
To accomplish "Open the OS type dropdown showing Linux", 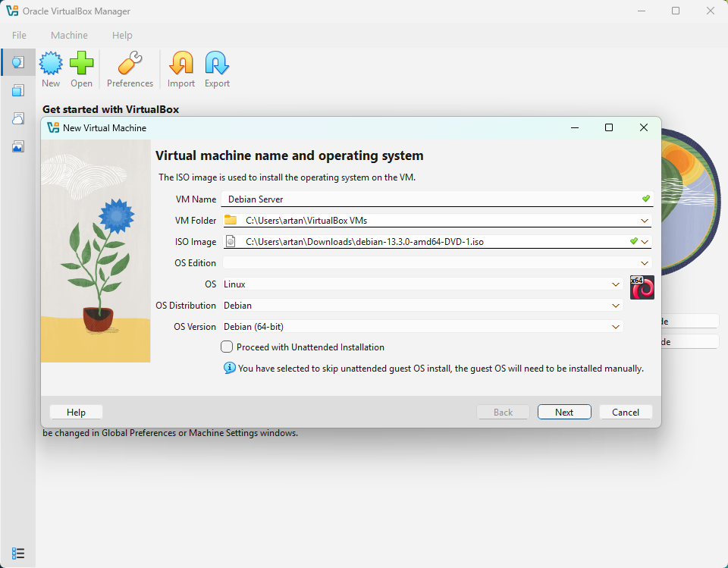I will (x=616, y=284).
